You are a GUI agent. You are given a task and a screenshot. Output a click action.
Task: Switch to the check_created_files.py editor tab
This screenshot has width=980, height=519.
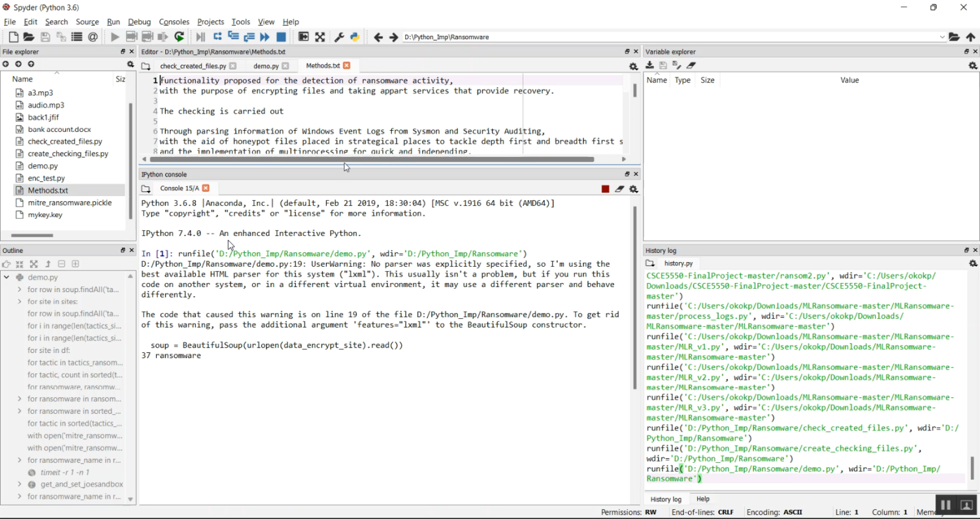(x=193, y=66)
